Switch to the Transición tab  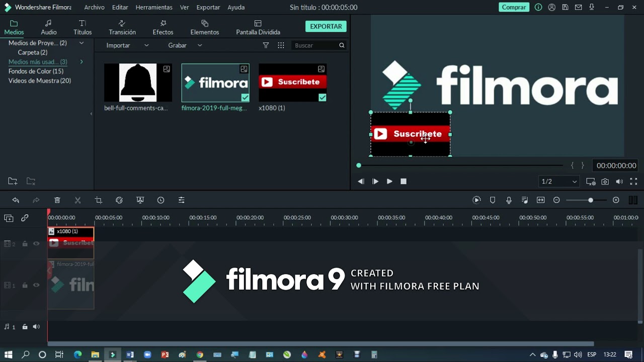[x=122, y=28]
